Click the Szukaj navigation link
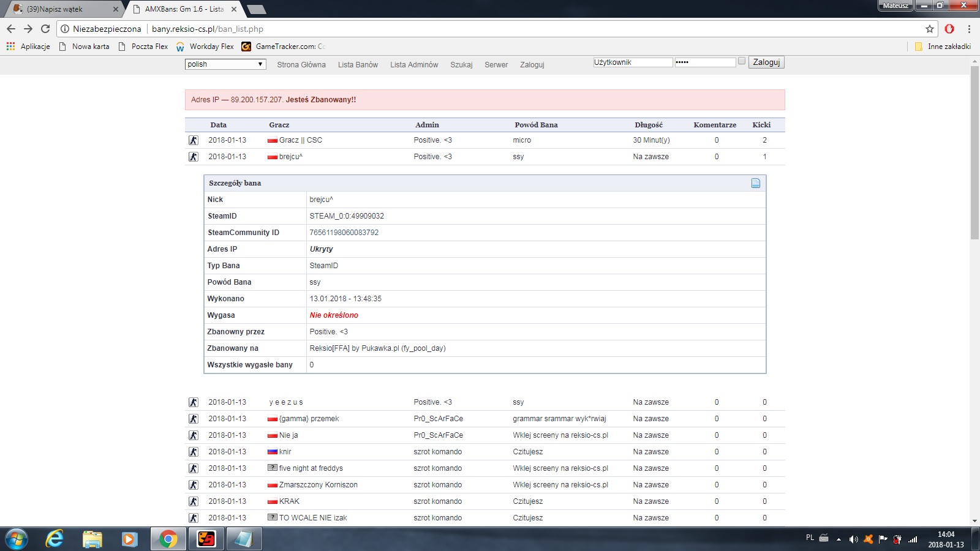 pyautogui.click(x=461, y=65)
